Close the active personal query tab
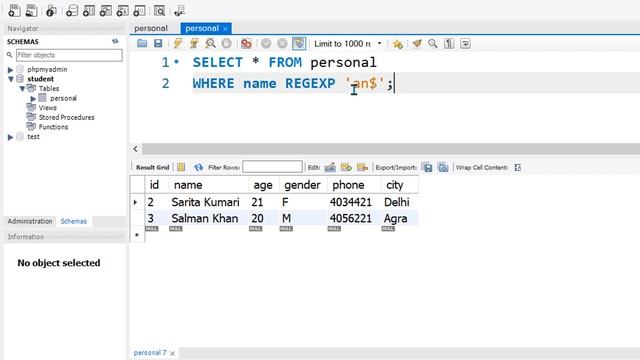Screen dimensions: 640x360 click(225, 29)
